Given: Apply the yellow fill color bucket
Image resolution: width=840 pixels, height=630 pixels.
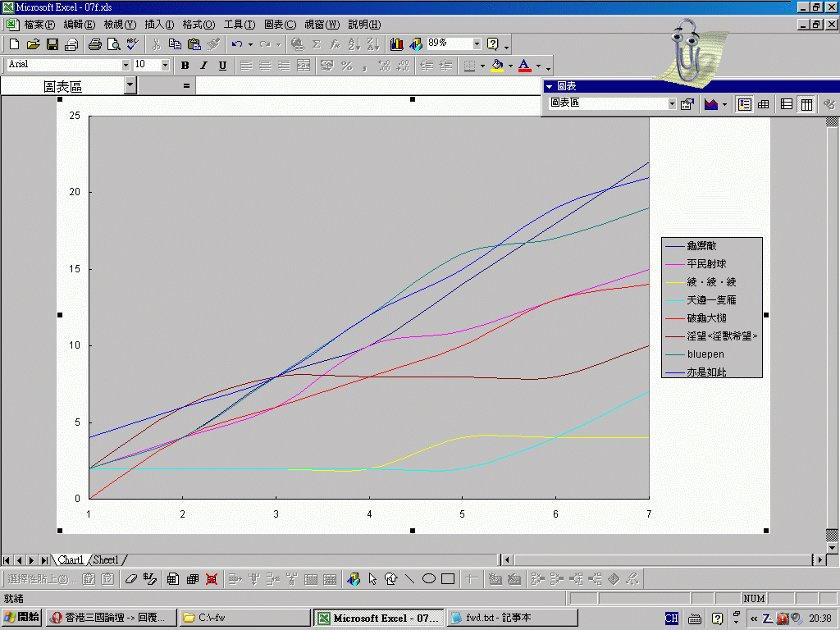Looking at the screenshot, I should pyautogui.click(x=497, y=66).
